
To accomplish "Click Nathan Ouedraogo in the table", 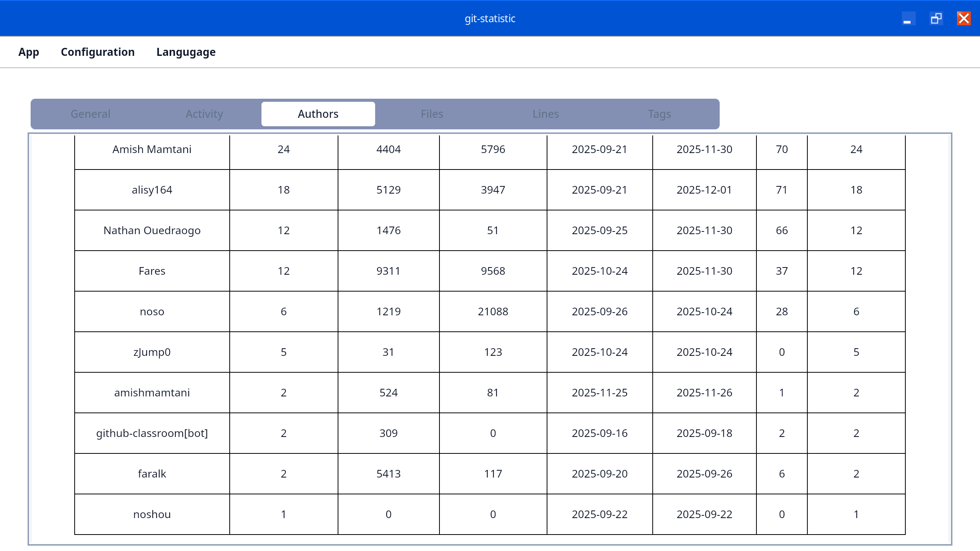I will [x=152, y=230].
